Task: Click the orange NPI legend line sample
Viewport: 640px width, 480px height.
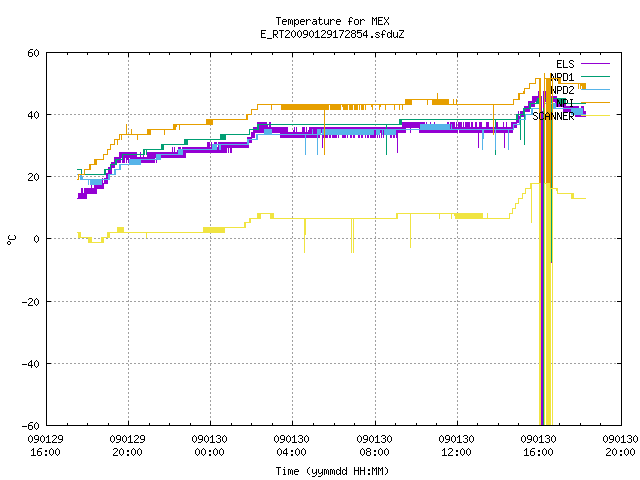Action: [x=595, y=102]
